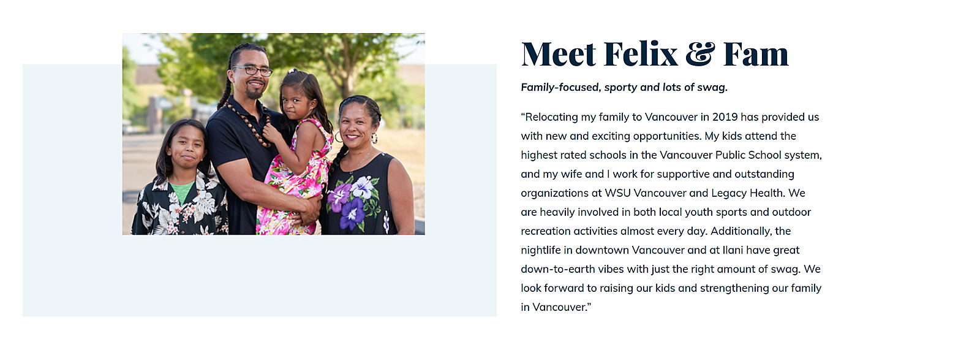Click the "Meet Felix & Fam" heading

[x=654, y=54]
